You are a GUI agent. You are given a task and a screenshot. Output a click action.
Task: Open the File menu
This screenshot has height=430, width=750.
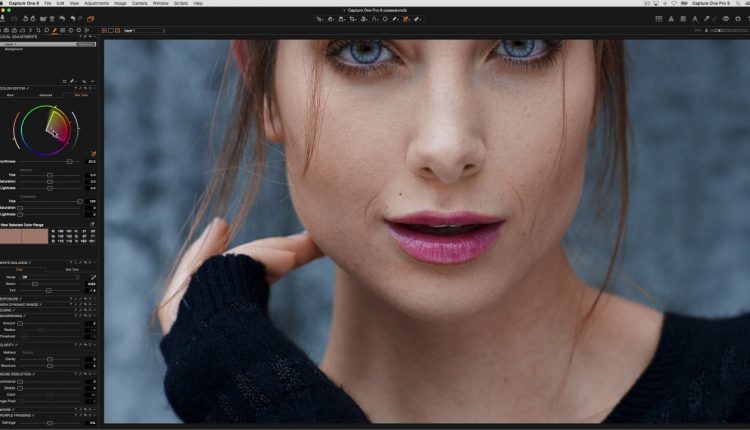[x=48, y=3]
